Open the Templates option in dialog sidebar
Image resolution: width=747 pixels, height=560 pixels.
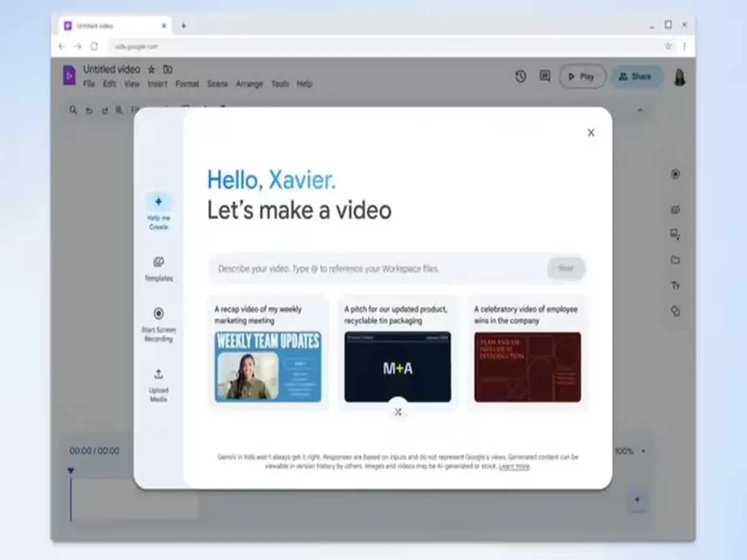158,268
